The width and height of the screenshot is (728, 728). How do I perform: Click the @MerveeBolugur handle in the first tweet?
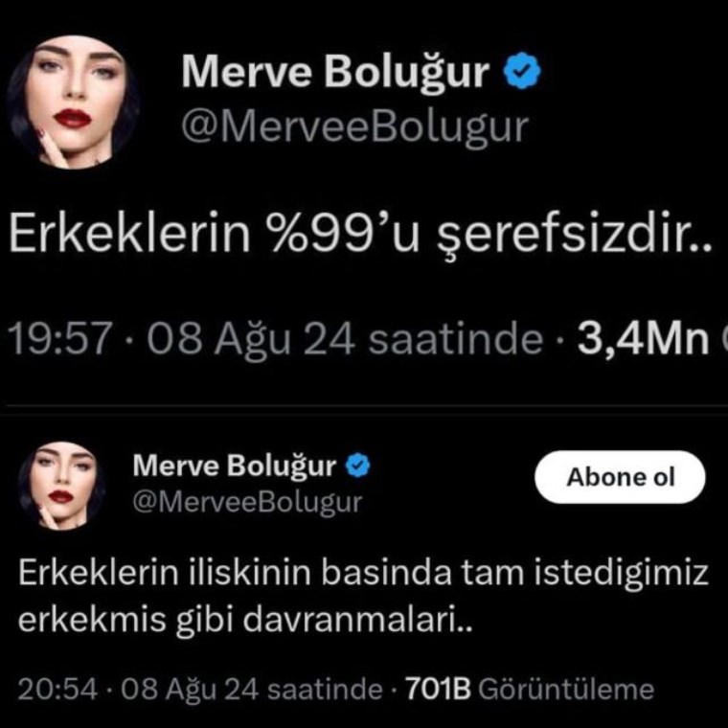click(x=354, y=126)
